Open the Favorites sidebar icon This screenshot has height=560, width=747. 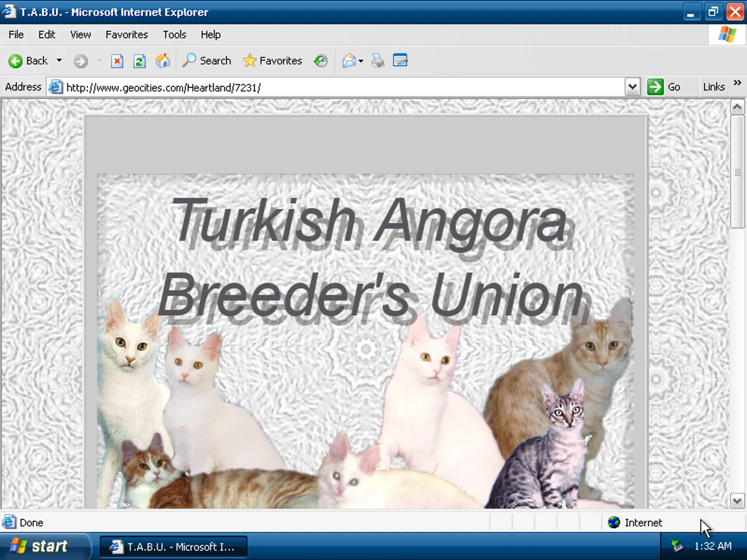(272, 61)
